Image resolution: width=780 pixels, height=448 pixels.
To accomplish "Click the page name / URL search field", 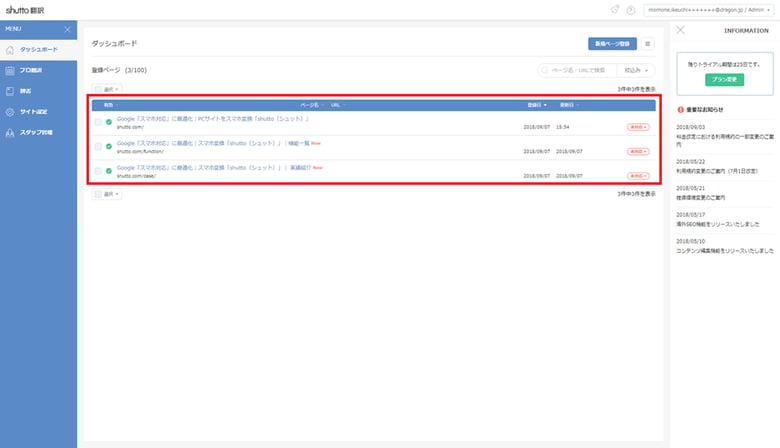I will 580,70.
